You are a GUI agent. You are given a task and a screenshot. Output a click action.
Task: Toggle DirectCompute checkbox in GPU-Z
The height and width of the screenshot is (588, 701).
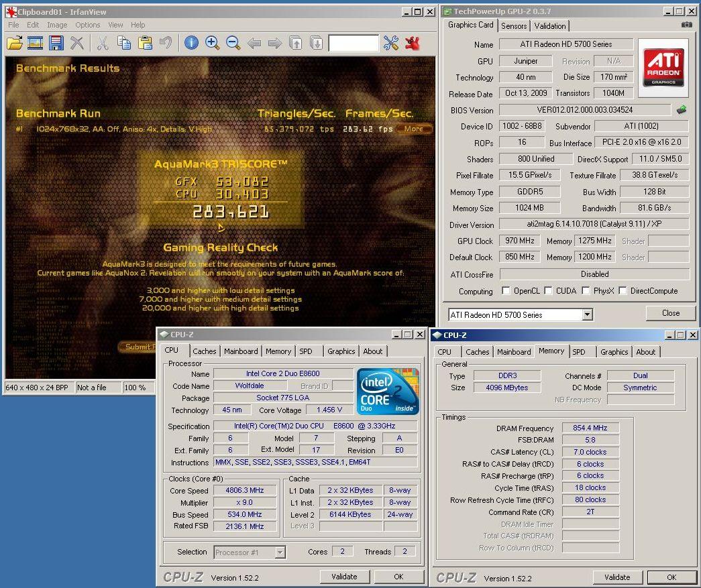623,291
